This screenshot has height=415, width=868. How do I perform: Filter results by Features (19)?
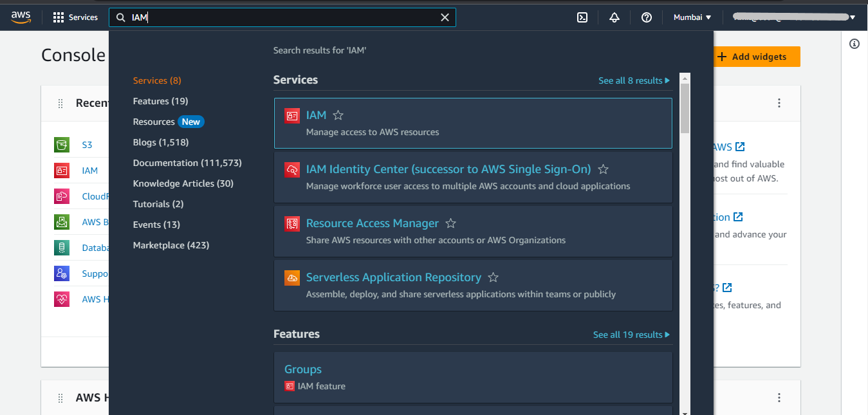[160, 101]
